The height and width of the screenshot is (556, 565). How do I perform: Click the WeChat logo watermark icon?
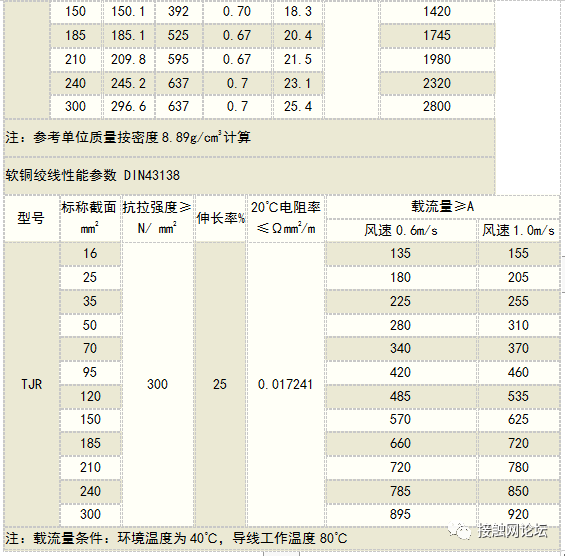click(459, 531)
